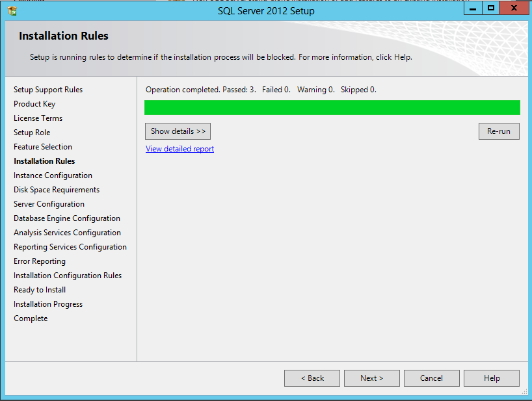Image resolution: width=532 pixels, height=401 pixels.
Task: Select License Terms step
Action: [38, 118]
